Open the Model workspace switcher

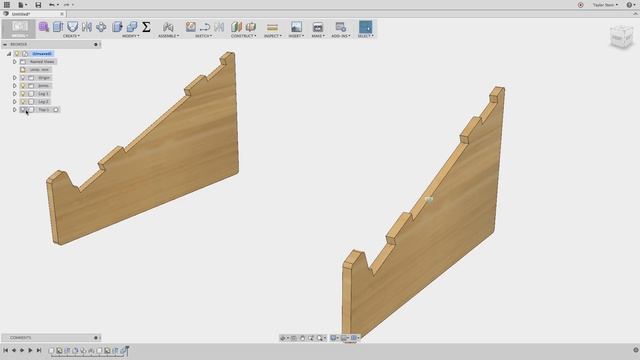[19, 29]
